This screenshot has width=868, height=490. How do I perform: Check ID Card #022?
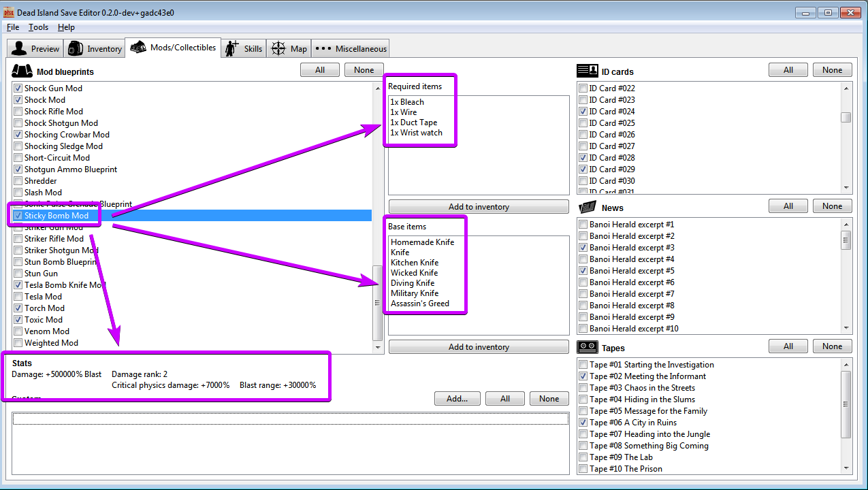coord(583,88)
